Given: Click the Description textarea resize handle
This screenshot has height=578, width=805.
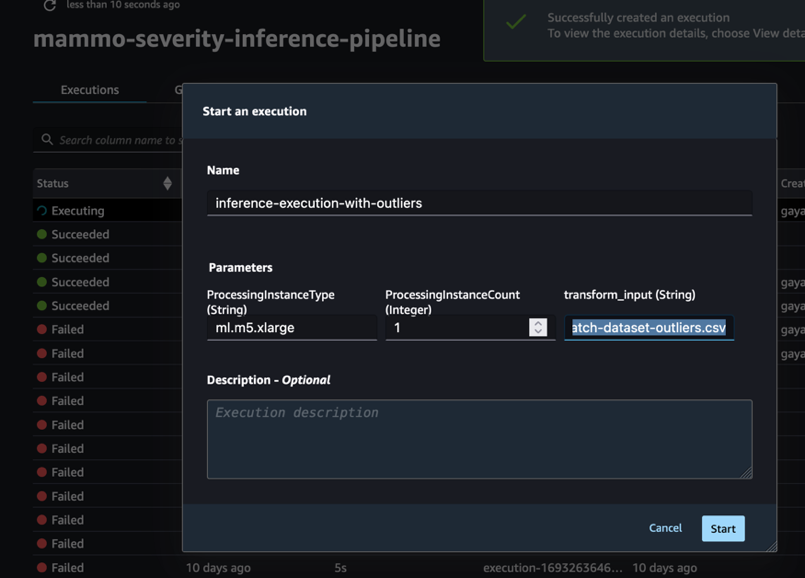Looking at the screenshot, I should [x=746, y=472].
